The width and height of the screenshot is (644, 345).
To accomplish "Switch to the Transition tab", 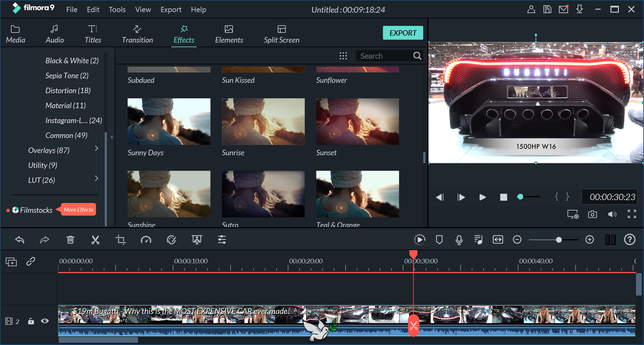I will coord(137,34).
